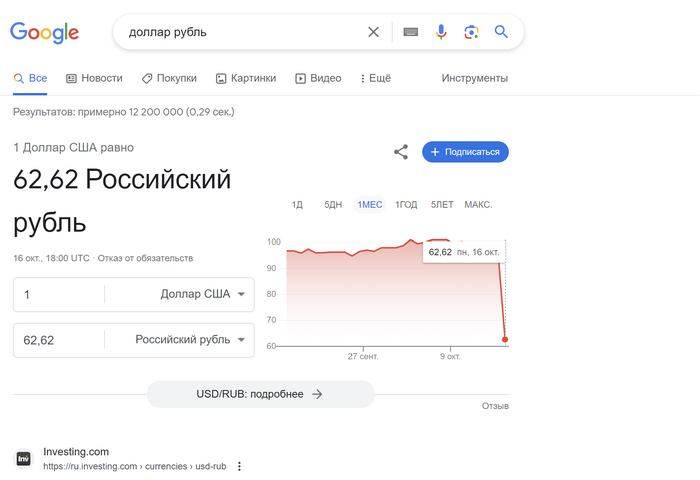The height and width of the screenshot is (480, 700).
Task: Click the dollar amount input field
Action: 58,294
